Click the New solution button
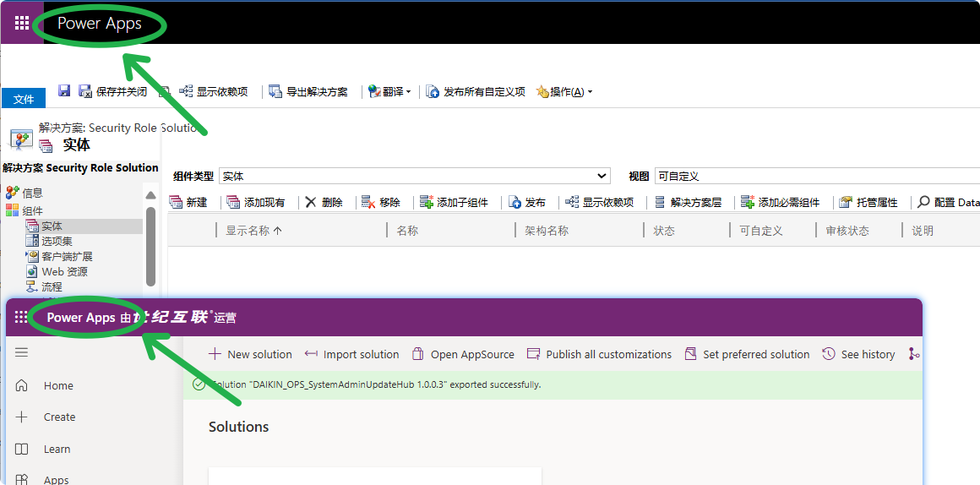980x485 pixels. click(250, 354)
